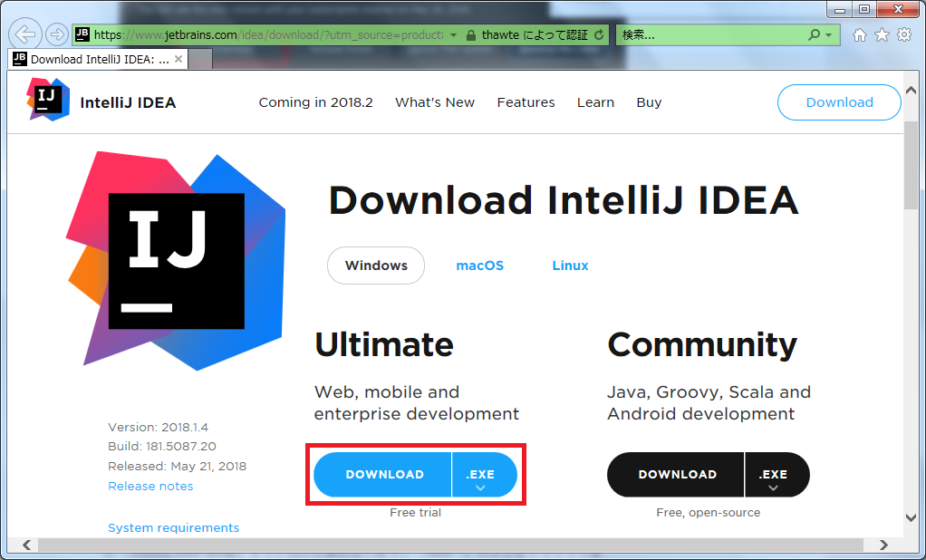Screen dimensions: 926x560
Task: Switch to Linux platform tab
Action: [570, 266]
